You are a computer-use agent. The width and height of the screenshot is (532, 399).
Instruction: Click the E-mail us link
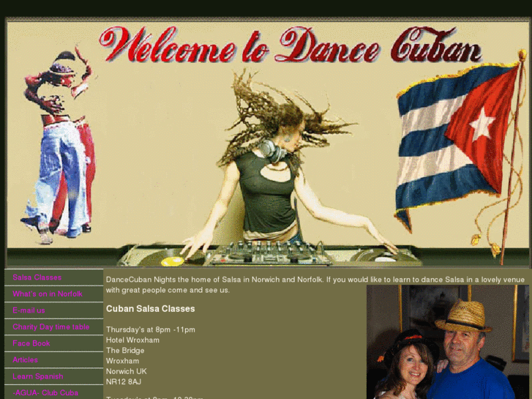pyautogui.click(x=29, y=310)
